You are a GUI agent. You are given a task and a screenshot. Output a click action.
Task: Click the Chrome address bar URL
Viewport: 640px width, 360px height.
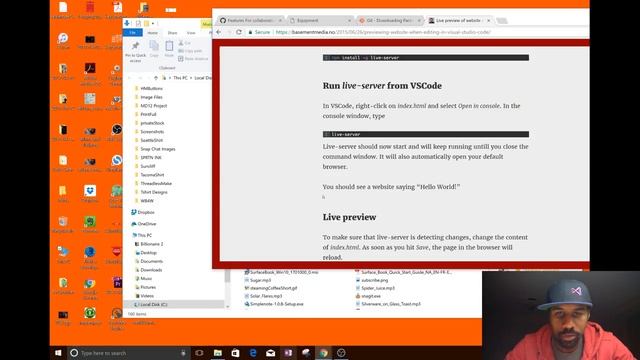[x=383, y=32]
